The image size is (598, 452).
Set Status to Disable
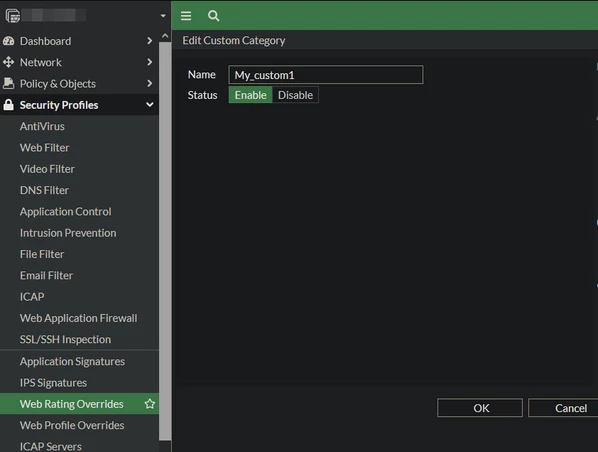click(296, 95)
